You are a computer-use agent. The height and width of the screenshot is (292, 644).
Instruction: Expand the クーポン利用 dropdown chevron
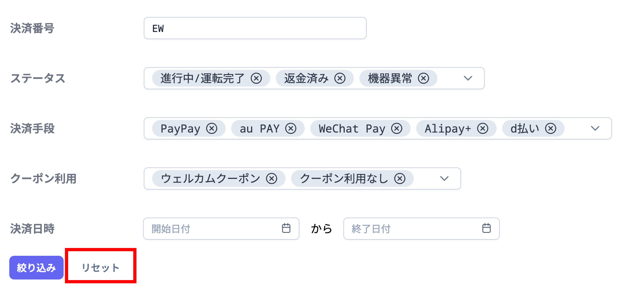pyautogui.click(x=444, y=179)
